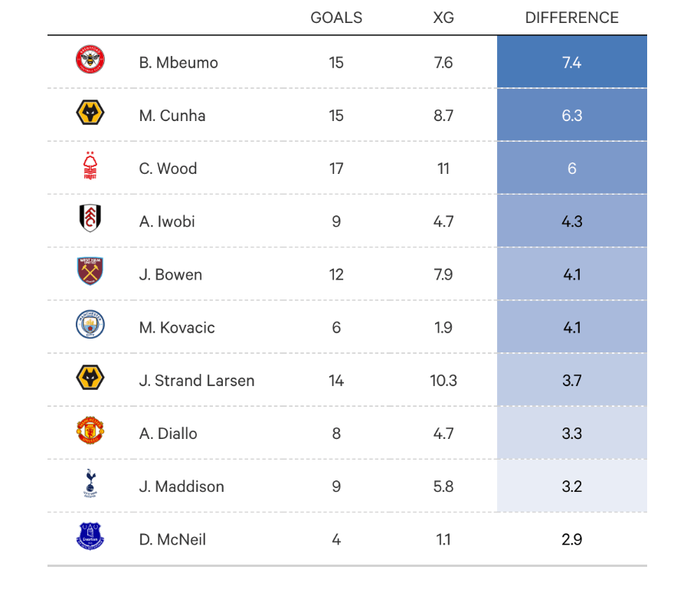Click the Fulham club crest

click(90, 220)
